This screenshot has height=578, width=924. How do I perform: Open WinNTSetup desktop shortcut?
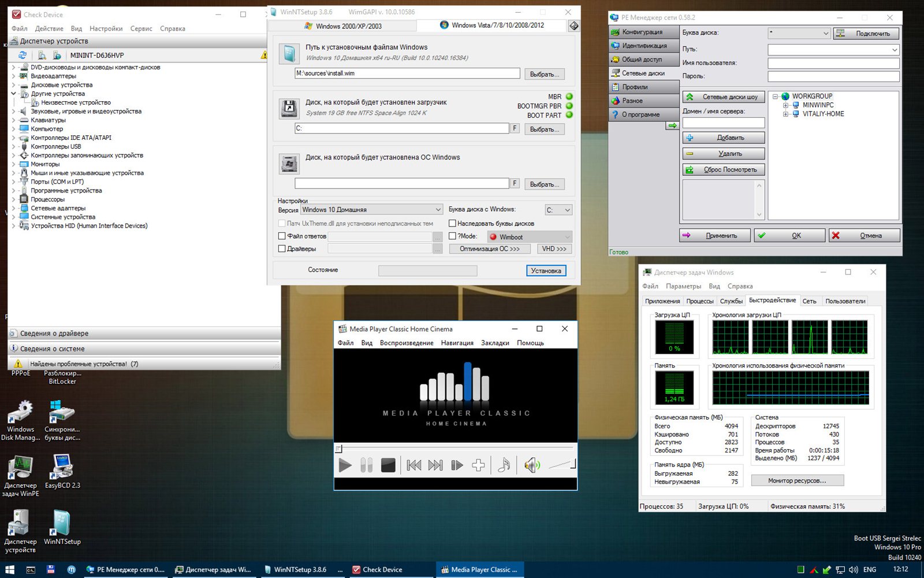tap(62, 527)
